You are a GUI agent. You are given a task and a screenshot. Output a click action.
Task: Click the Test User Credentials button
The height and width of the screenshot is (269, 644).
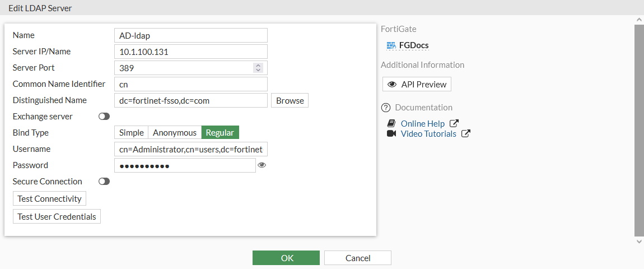[x=57, y=217]
